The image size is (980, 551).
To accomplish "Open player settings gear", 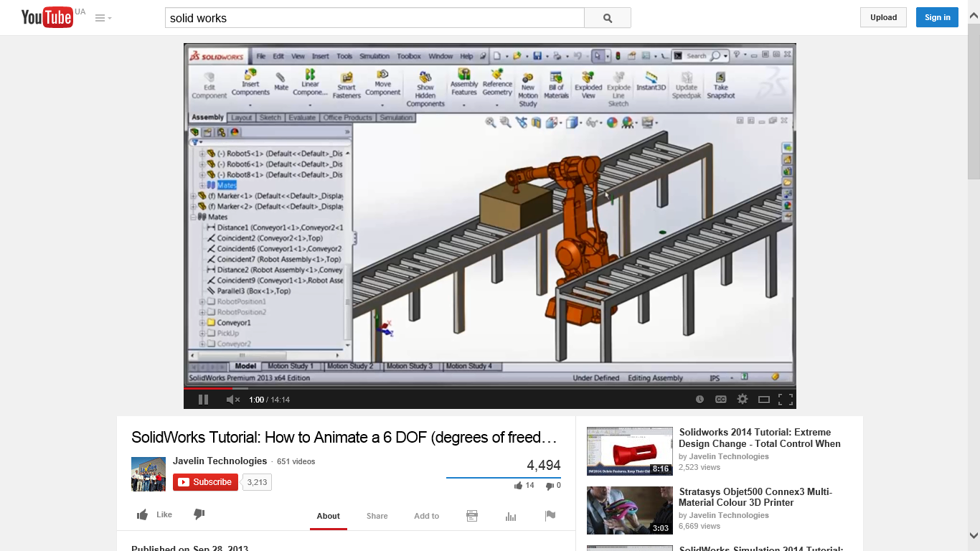I will 743,400.
